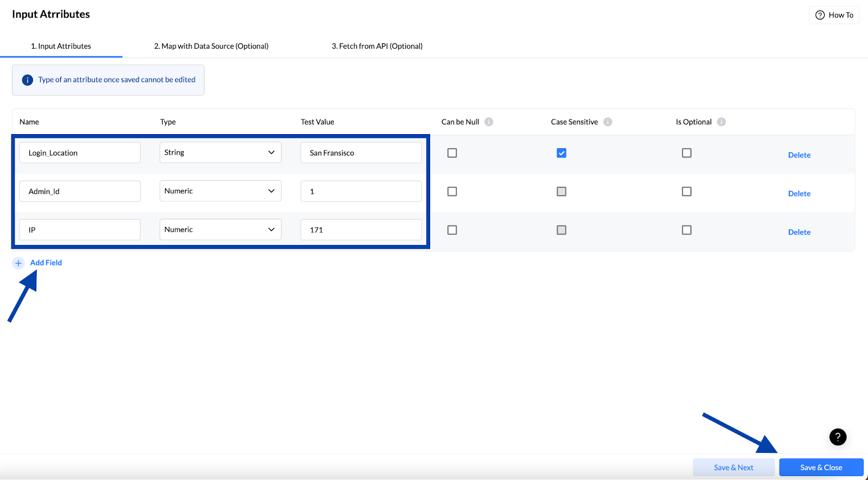Click the IP name field

click(80, 230)
